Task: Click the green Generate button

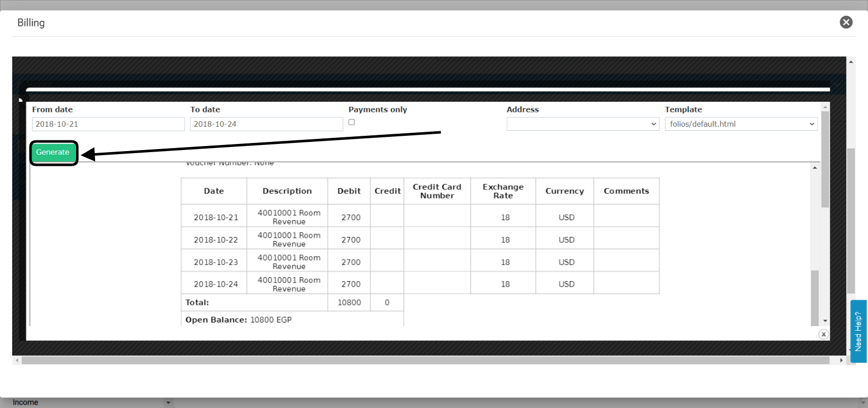Action: click(x=53, y=152)
